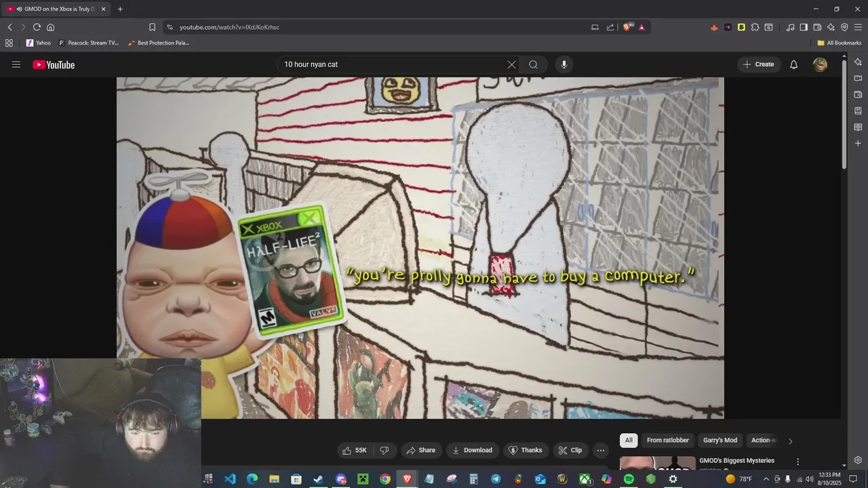868x488 pixels.
Task: Switch to the GMOD on the Xbox tab
Action: pyautogui.click(x=57, y=9)
